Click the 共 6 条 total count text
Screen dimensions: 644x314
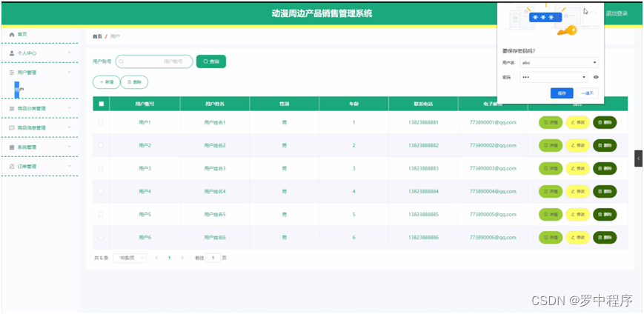click(x=101, y=258)
